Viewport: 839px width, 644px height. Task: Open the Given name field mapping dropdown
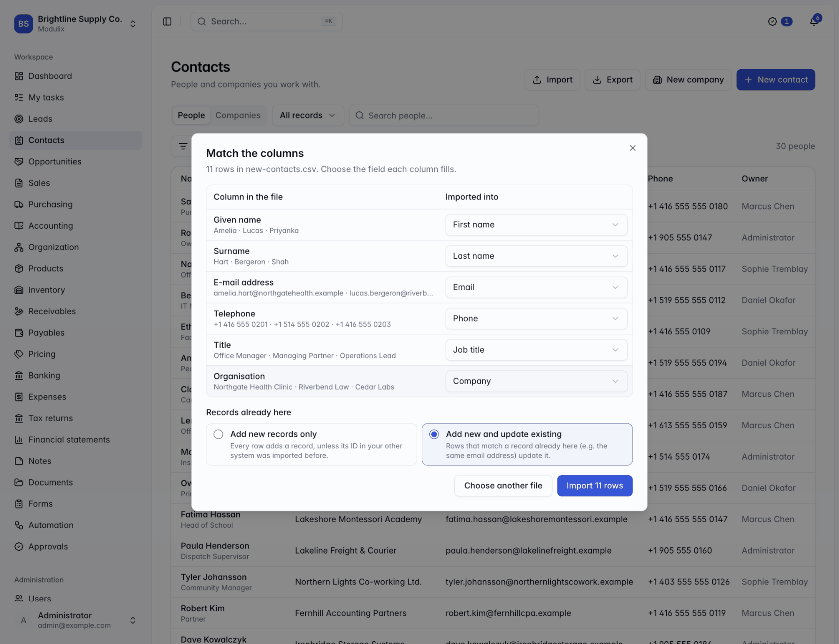pos(536,225)
